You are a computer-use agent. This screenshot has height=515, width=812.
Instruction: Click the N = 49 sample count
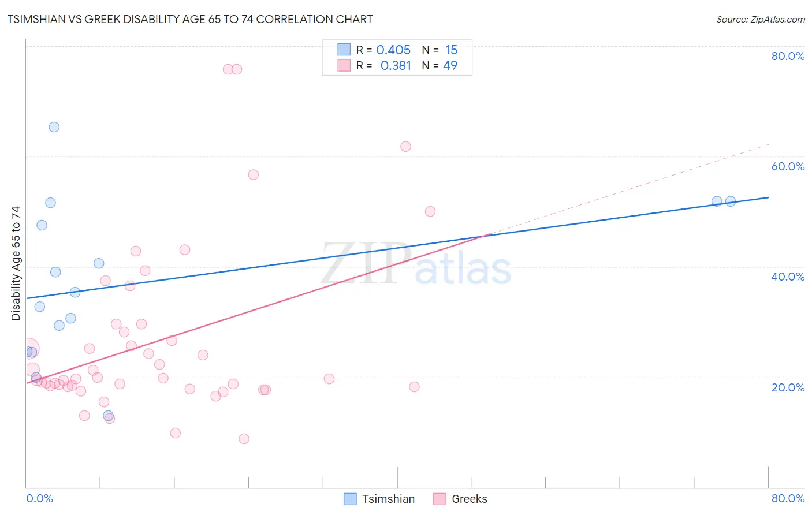pos(439,65)
